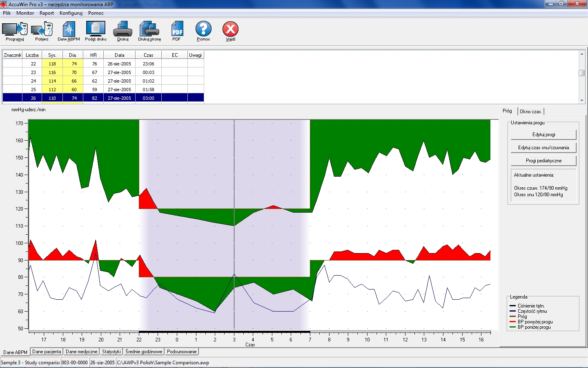588x368 pixels.
Task: Select the Drukuj stronę icon
Action: click(149, 31)
